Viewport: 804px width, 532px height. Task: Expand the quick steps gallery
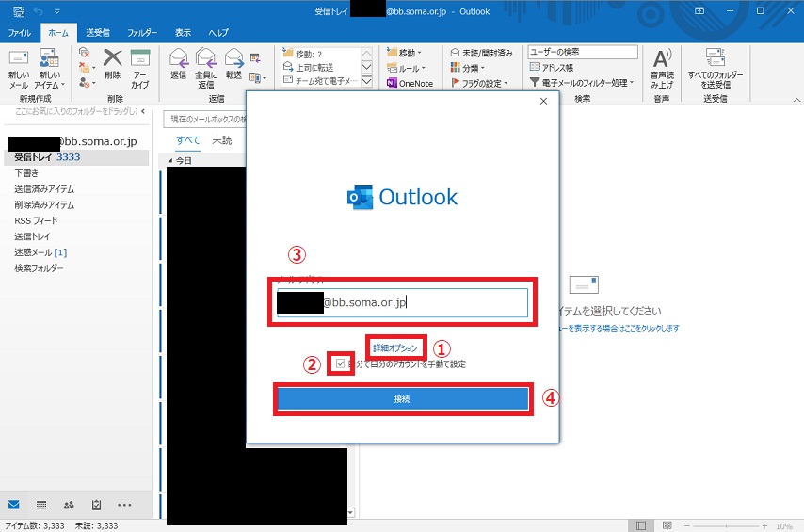tap(366, 81)
